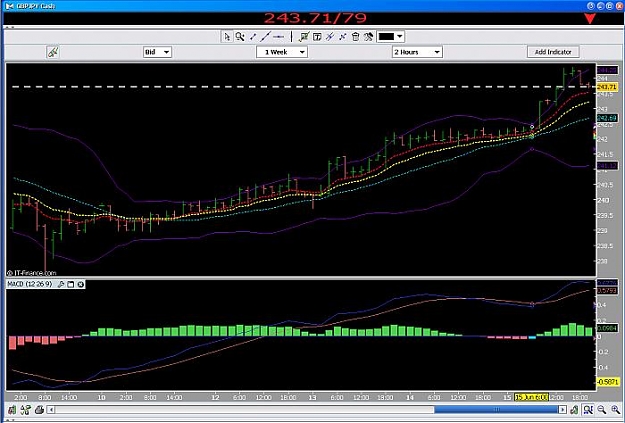Open the hammer and wrench settings tool
625x423 pixels.
click(368, 37)
